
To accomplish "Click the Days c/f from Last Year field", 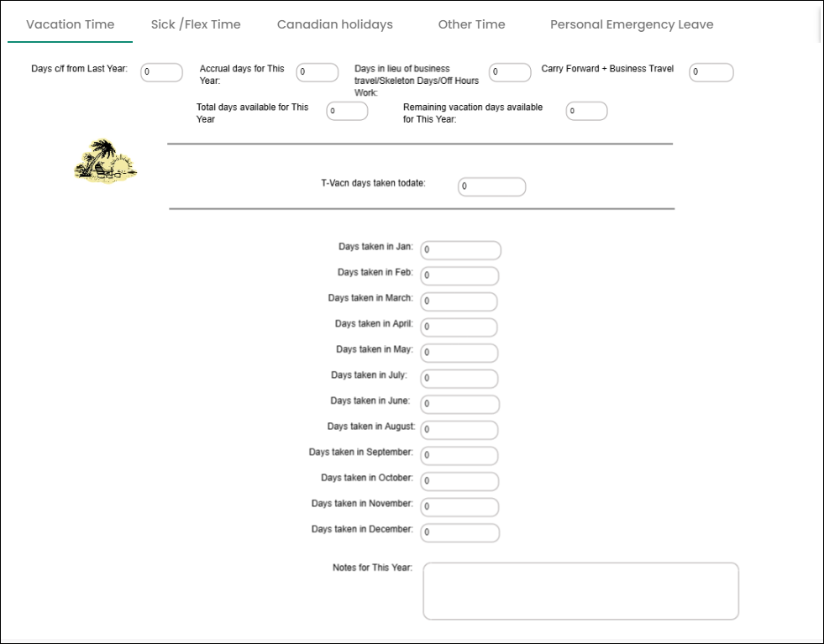I will click(x=161, y=73).
